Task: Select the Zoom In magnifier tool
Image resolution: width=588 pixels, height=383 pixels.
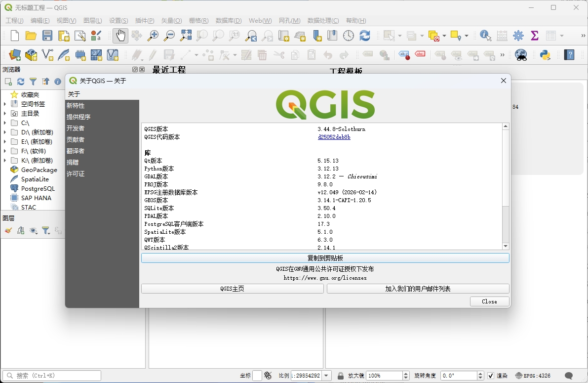Action: click(x=153, y=36)
